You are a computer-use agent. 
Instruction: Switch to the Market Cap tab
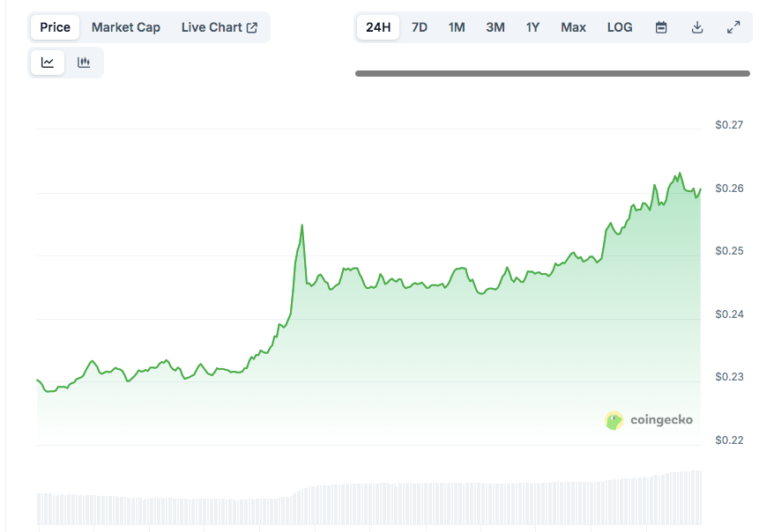click(x=126, y=27)
